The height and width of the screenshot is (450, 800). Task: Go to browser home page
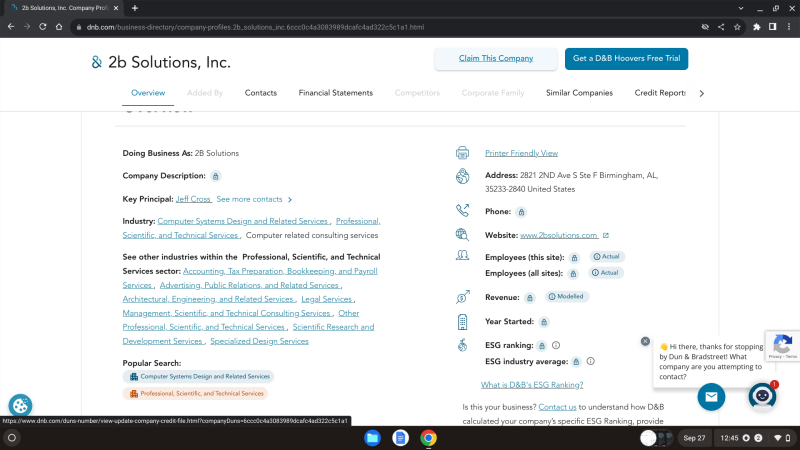tap(59, 27)
